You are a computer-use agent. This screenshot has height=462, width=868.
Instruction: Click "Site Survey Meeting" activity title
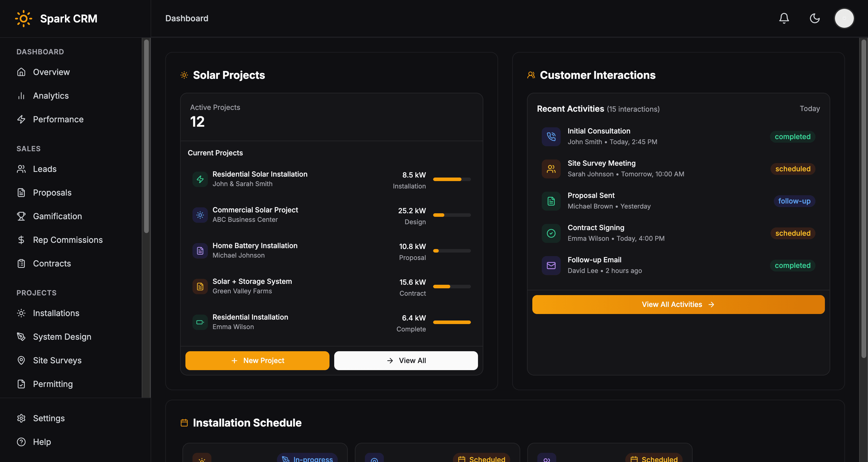(x=601, y=163)
